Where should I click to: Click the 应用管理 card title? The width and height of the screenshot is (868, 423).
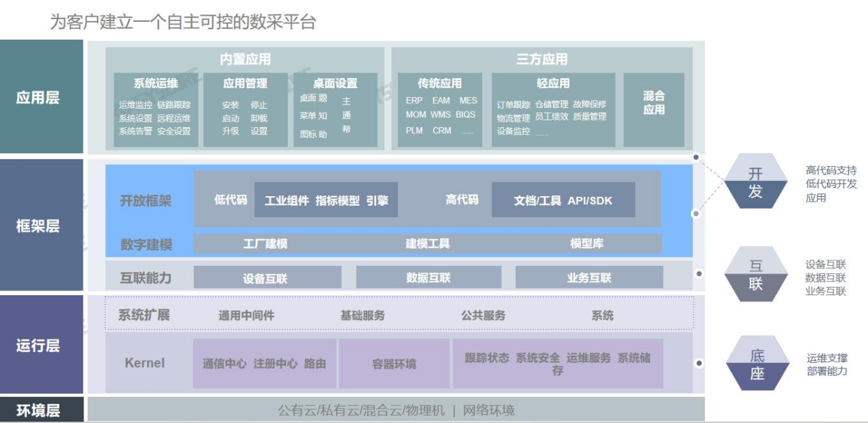tap(245, 83)
